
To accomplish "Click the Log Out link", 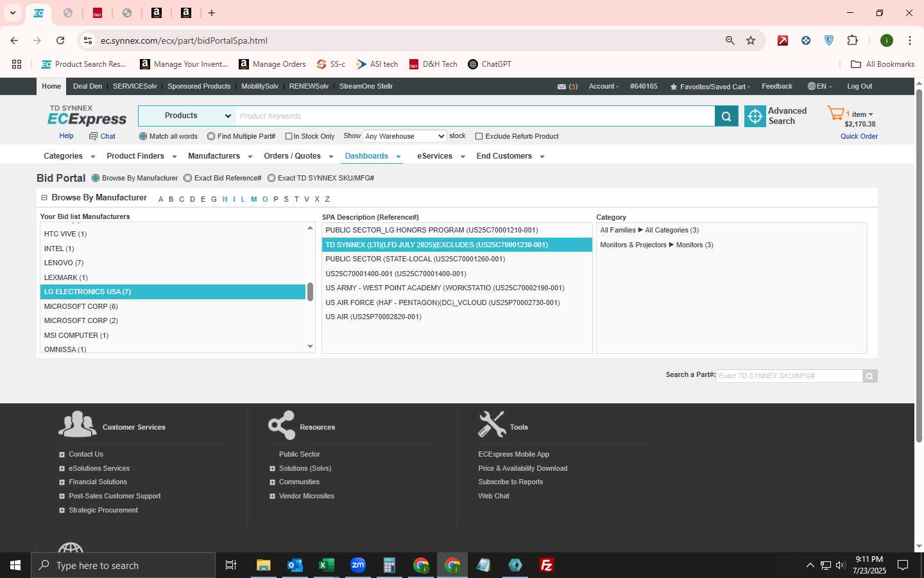I will click(859, 87).
